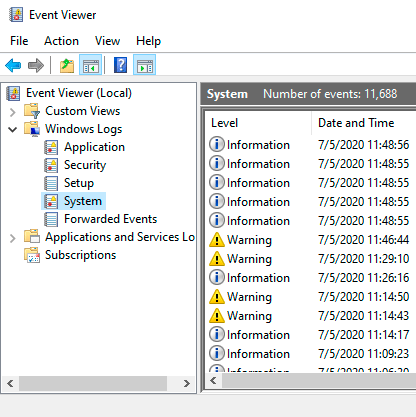Click the tree pane horizontal scrollbar thumb

point(93,383)
